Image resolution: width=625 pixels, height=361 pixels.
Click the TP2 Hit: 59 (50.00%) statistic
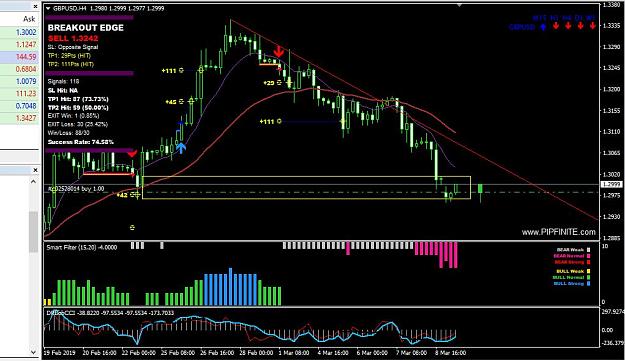(x=78, y=108)
